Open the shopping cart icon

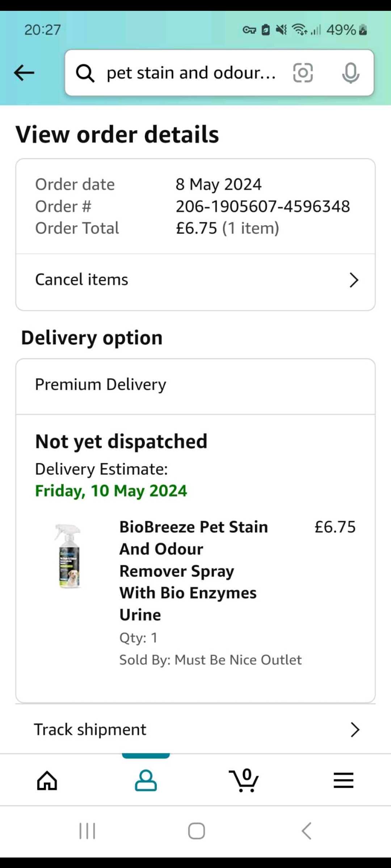244,780
